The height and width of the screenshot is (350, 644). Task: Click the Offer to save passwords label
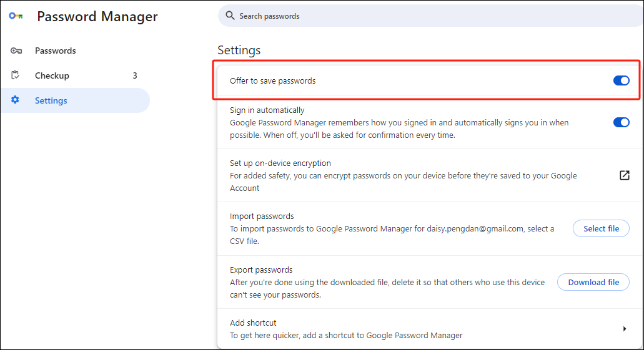(x=273, y=80)
